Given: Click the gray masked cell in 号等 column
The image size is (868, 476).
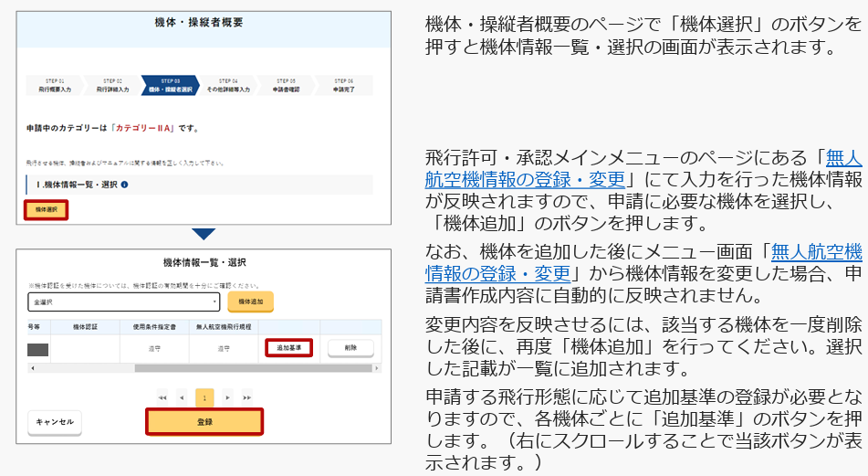Looking at the screenshot, I should click(37, 350).
